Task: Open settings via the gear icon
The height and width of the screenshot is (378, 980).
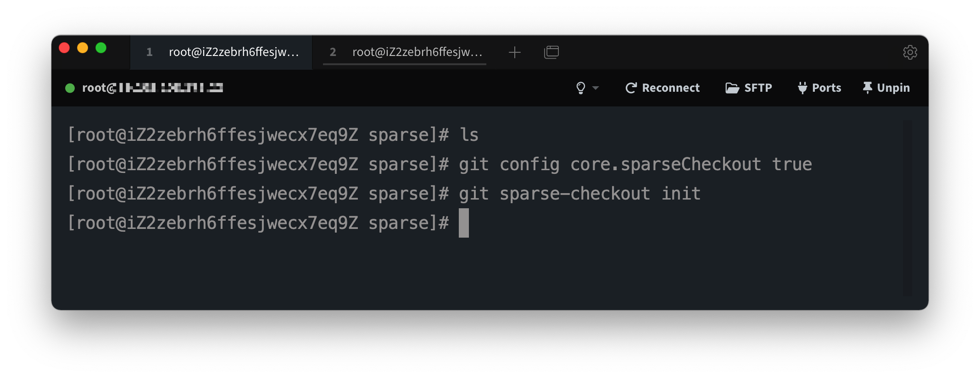Action: click(910, 52)
